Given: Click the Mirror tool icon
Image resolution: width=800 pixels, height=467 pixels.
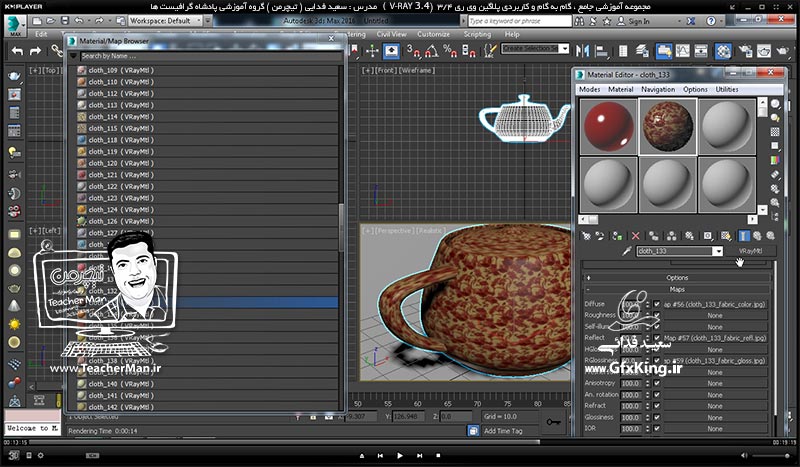Looking at the screenshot, I should 583,51.
